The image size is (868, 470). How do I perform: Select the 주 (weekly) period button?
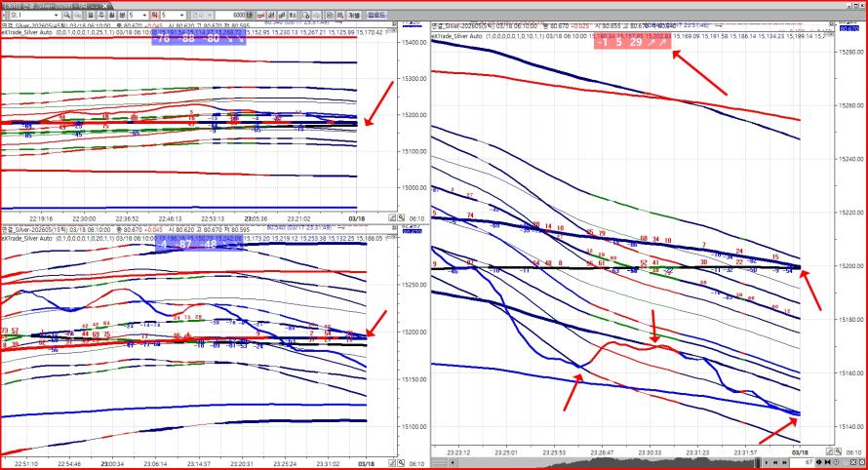tap(101, 15)
